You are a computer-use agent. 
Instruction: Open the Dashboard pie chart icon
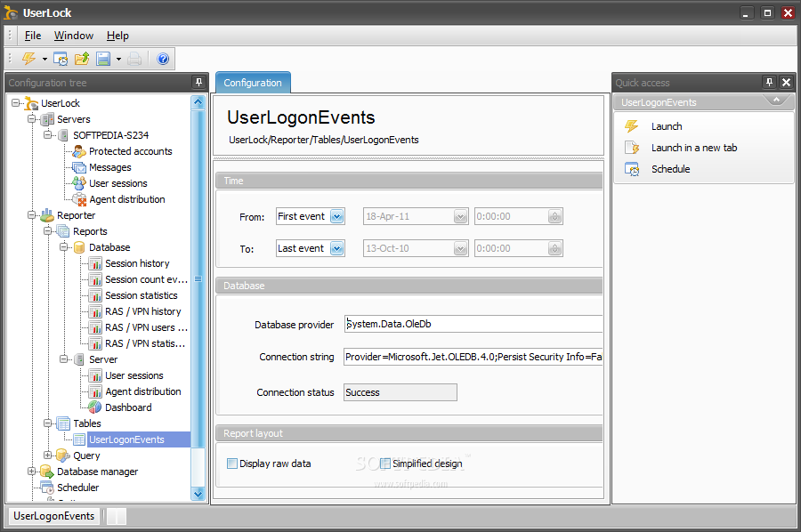click(x=95, y=407)
